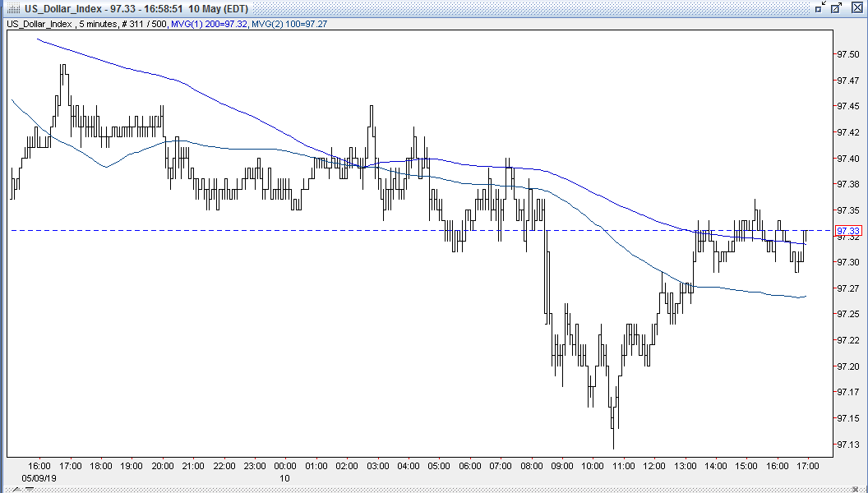Click the 21:00 time axis label

[193, 466]
